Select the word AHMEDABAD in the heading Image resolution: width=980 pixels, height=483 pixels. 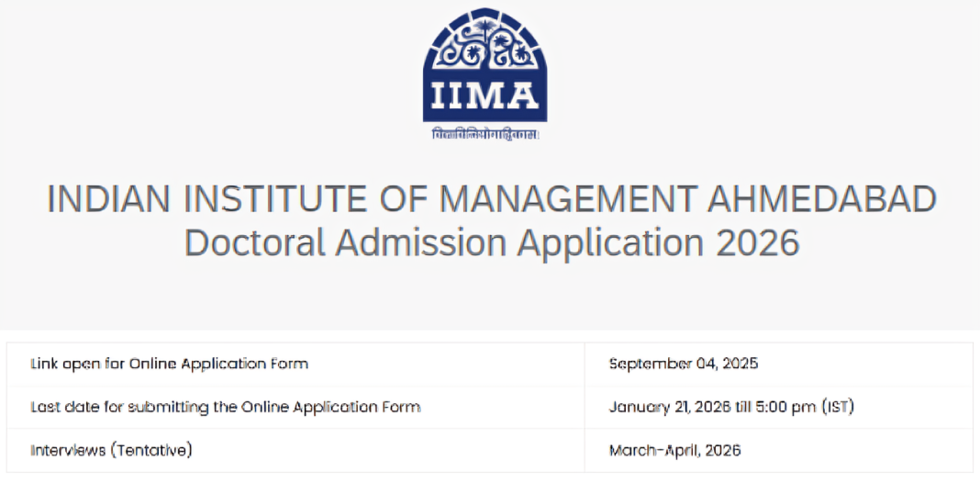823,199
